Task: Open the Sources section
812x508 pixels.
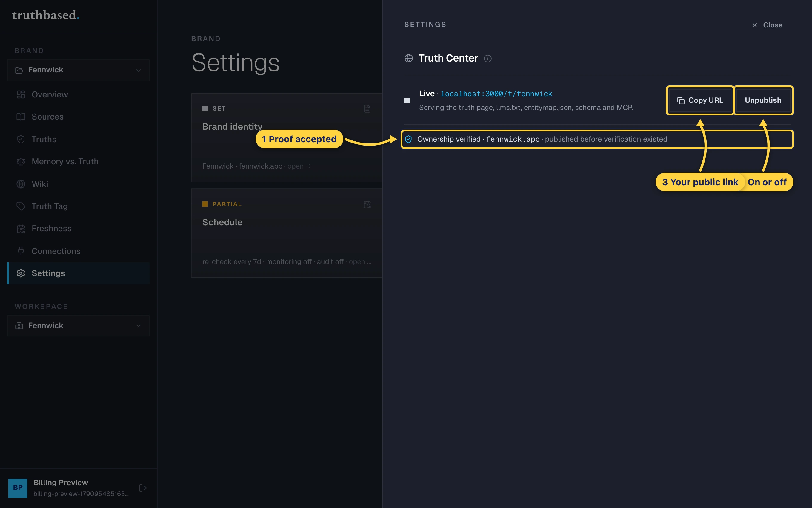Action: pos(78,117)
